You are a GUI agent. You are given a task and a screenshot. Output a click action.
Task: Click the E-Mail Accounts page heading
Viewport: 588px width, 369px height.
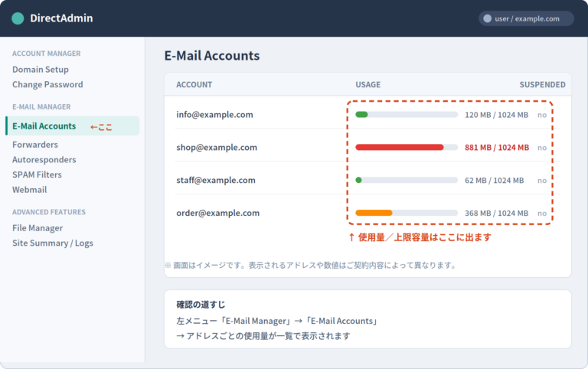212,55
